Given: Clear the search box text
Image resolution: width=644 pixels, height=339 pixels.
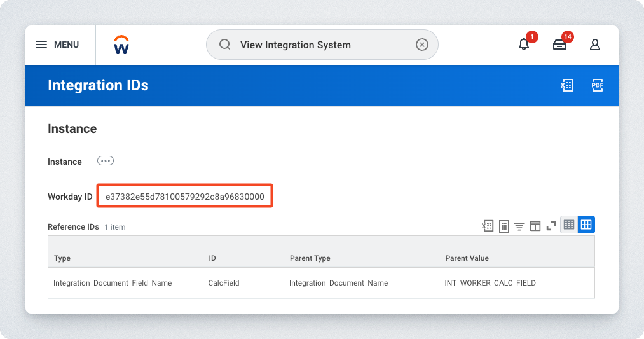Looking at the screenshot, I should coord(422,45).
